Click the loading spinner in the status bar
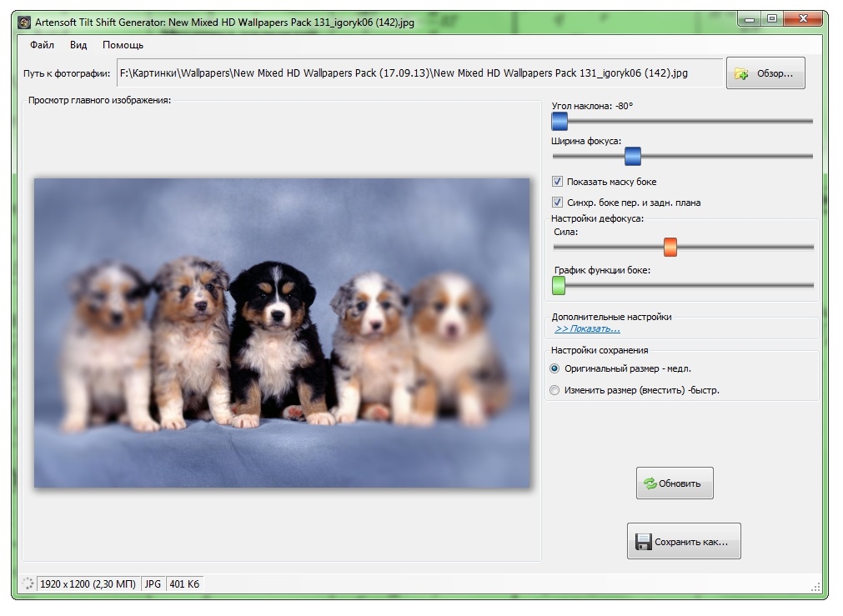The width and height of the screenshot is (843, 616). tap(28, 584)
